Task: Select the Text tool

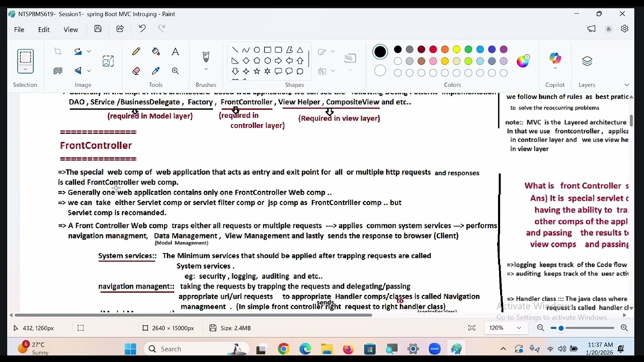Action: [x=175, y=52]
